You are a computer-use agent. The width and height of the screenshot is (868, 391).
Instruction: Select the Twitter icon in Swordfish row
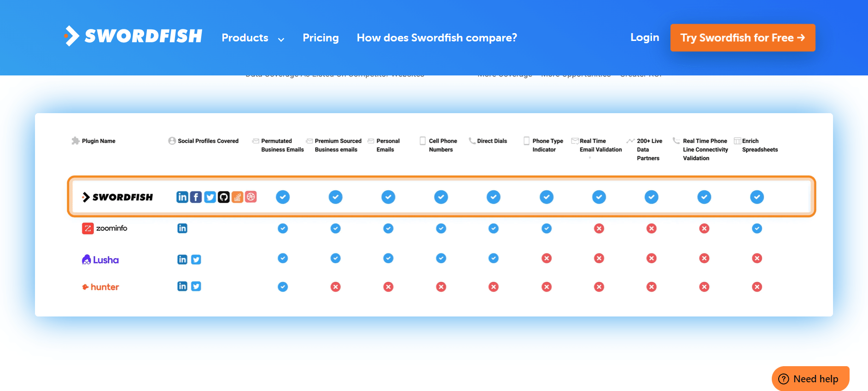point(210,197)
